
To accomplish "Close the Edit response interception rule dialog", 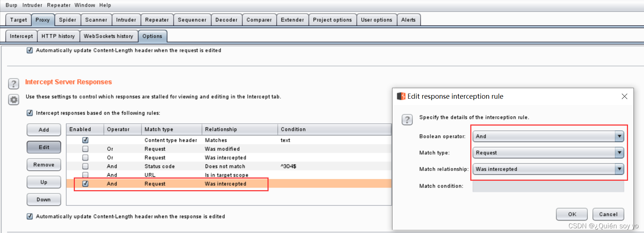I will [624, 96].
